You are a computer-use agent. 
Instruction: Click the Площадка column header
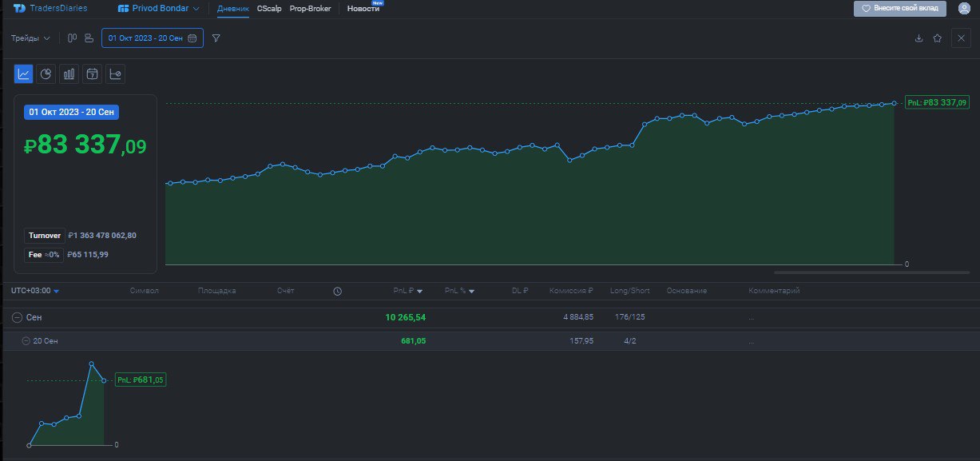(x=217, y=291)
